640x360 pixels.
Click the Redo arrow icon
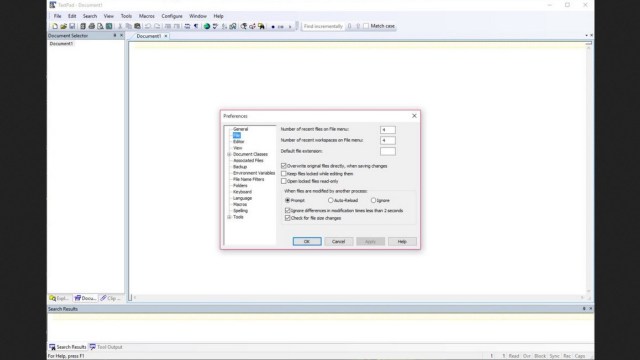point(157,26)
